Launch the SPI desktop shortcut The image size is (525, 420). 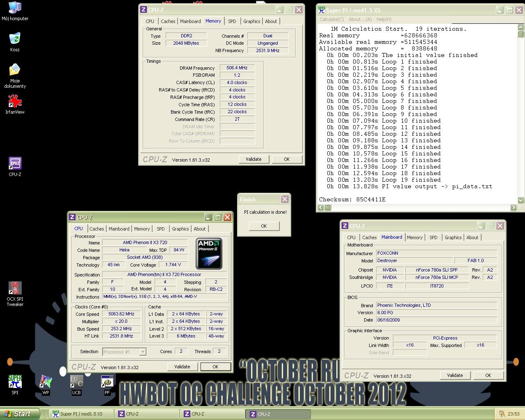[15, 385]
